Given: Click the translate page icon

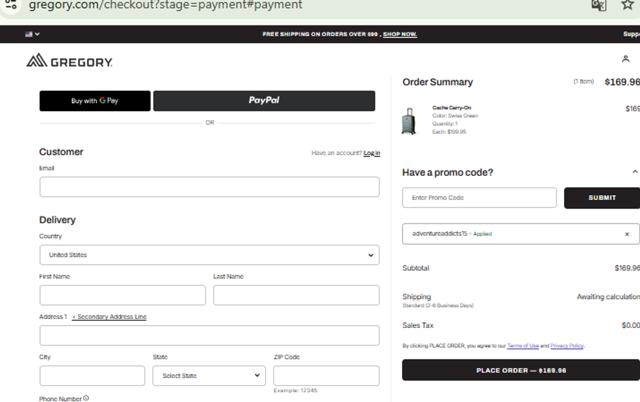Looking at the screenshot, I should point(599,5).
